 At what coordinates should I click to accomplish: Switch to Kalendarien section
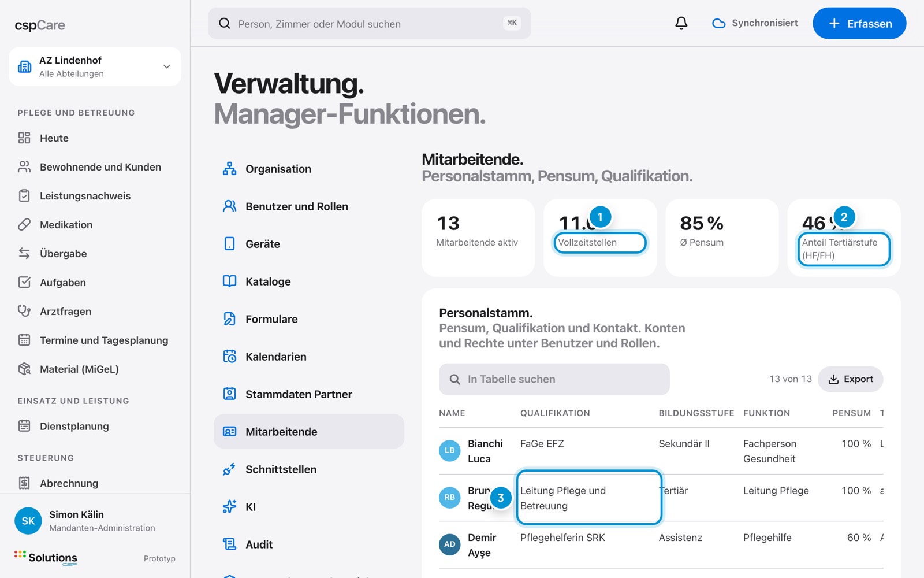point(308,357)
